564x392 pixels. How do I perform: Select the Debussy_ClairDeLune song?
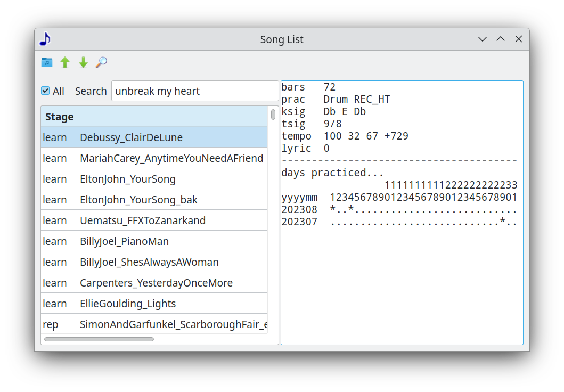131,137
